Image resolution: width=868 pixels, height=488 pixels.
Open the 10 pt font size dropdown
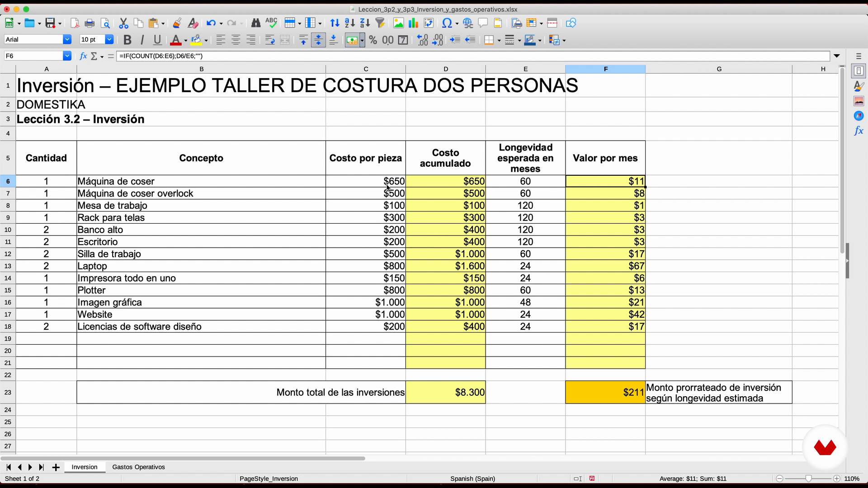point(109,40)
